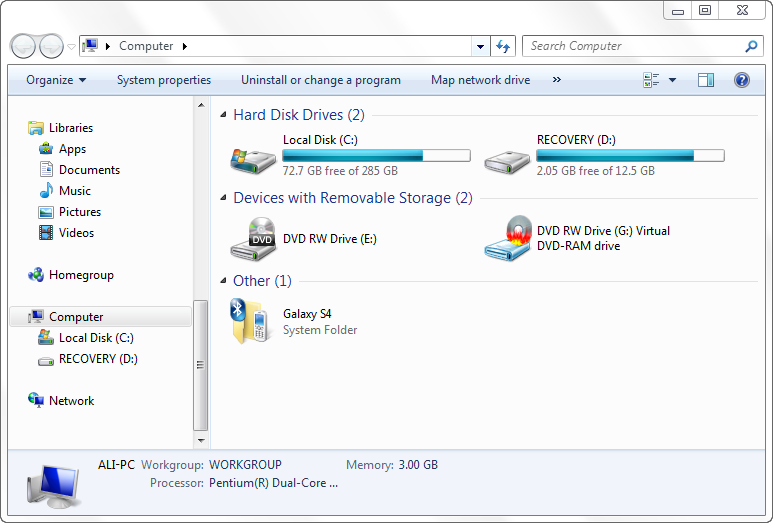Viewport: 773px width, 523px height.
Task: Click Map network drive button
Action: (x=481, y=80)
